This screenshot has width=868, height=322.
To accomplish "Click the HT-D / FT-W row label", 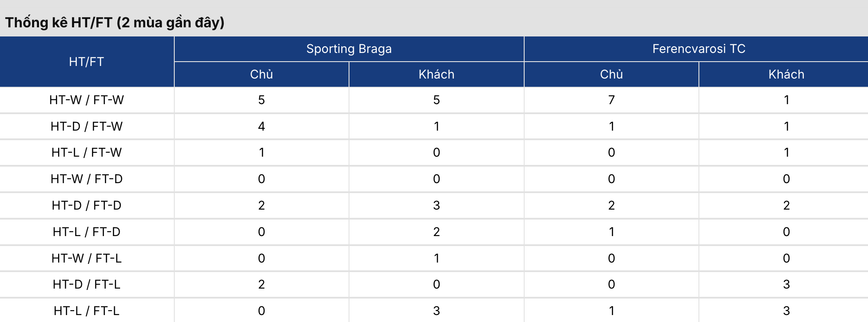I will pos(87,127).
